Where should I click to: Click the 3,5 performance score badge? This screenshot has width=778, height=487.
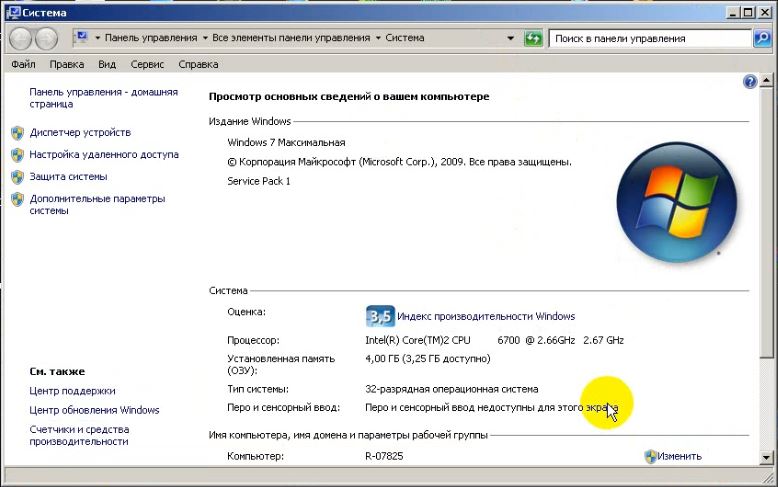pos(380,316)
